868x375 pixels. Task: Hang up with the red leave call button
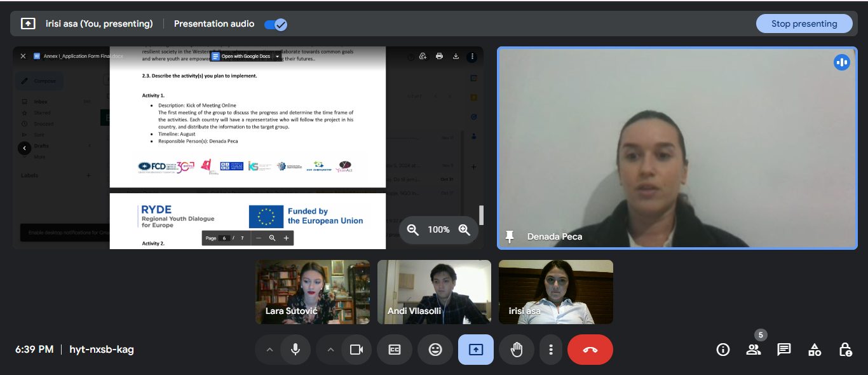pyautogui.click(x=590, y=350)
